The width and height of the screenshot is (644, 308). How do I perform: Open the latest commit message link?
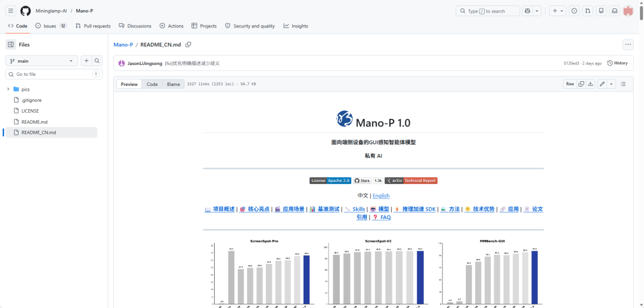coord(192,63)
